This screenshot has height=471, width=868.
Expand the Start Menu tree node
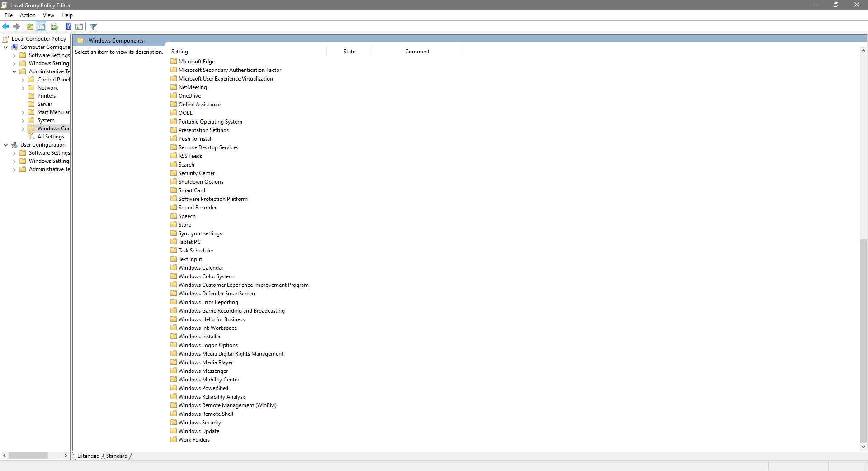coord(23,112)
